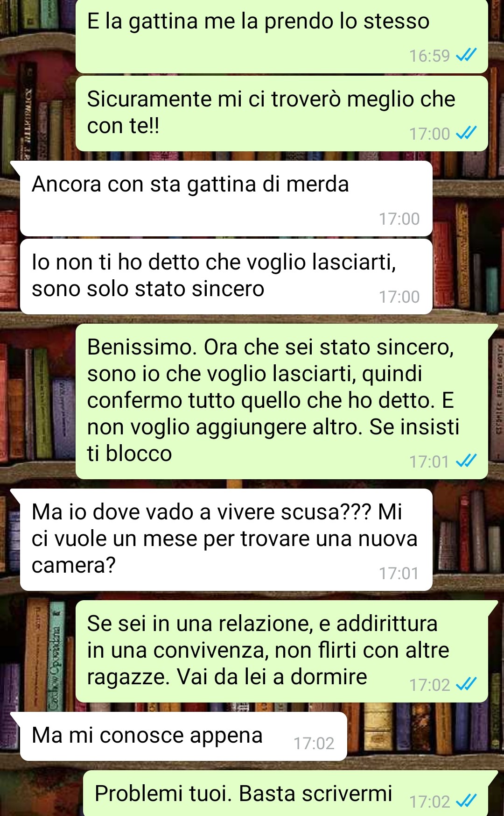Tap blue ticks on the 17:01 outgoing message
The image size is (504, 816).
466,462
